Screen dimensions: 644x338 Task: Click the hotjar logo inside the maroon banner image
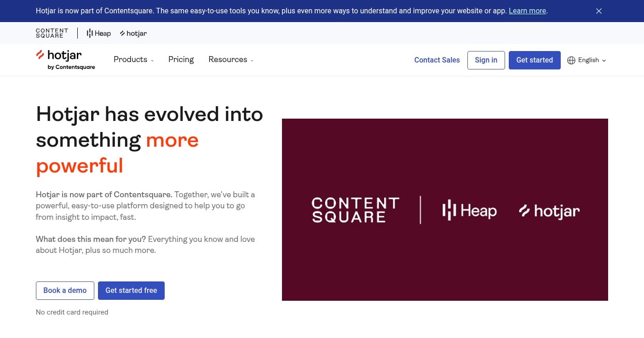pos(549,211)
